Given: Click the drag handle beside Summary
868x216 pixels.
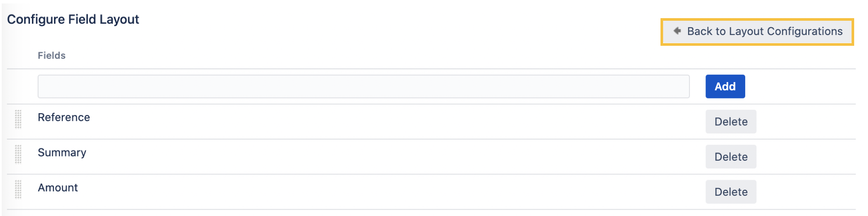Looking at the screenshot, I should [18, 154].
